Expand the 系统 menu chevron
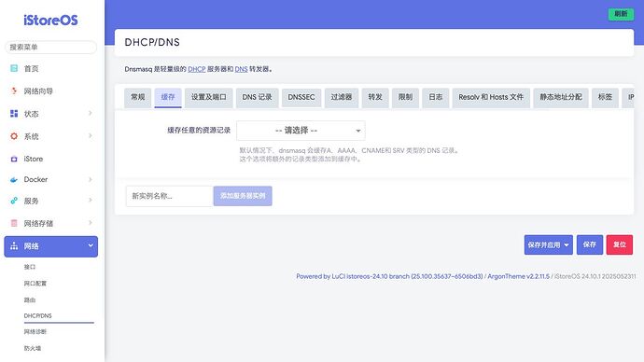The height and width of the screenshot is (362, 644). pyautogui.click(x=90, y=136)
